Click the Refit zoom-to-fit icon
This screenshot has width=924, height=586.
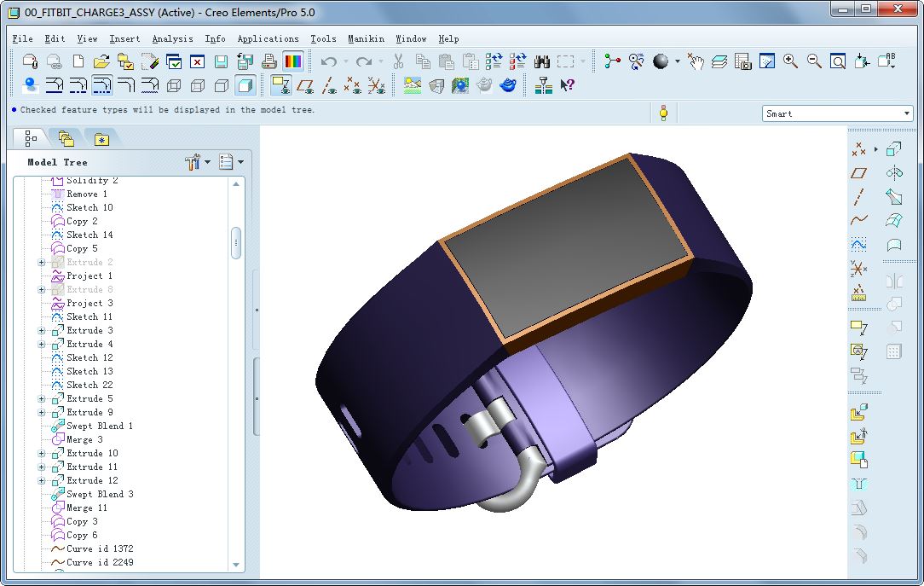(838, 61)
